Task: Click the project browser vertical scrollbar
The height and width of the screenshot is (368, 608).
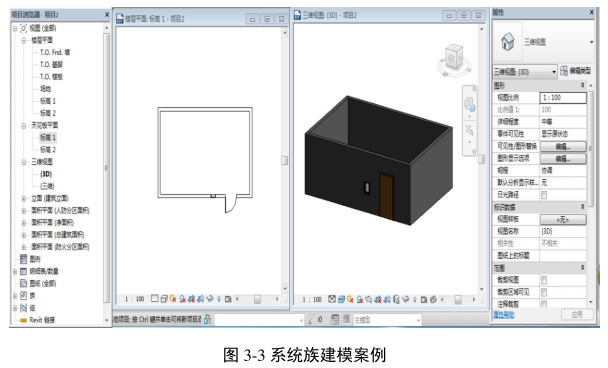Action: click(107, 169)
